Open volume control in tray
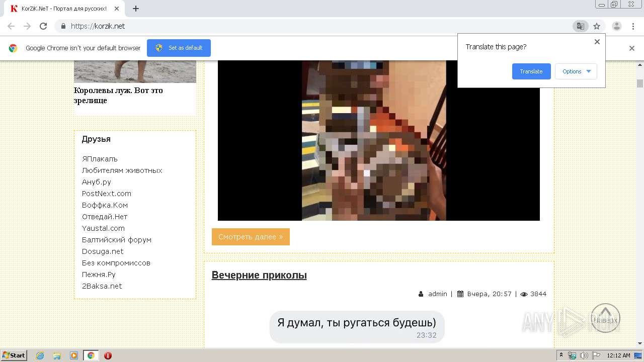This screenshot has width=644, height=362. (x=584, y=355)
